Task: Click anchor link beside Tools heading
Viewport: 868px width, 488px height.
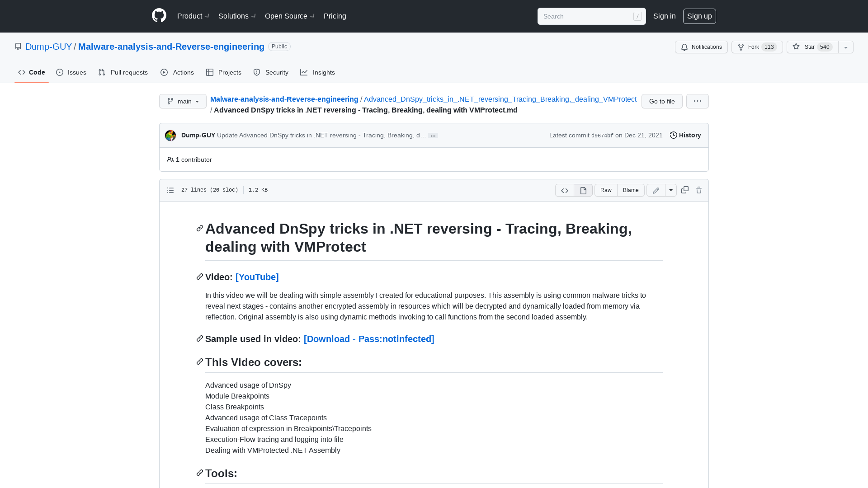Action: coord(200,473)
